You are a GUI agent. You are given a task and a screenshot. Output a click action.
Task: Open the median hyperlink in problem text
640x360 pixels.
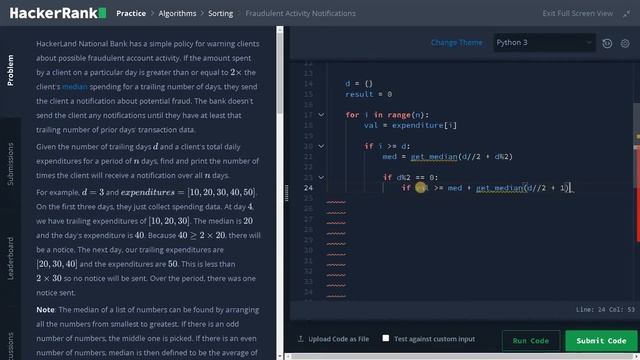point(75,87)
